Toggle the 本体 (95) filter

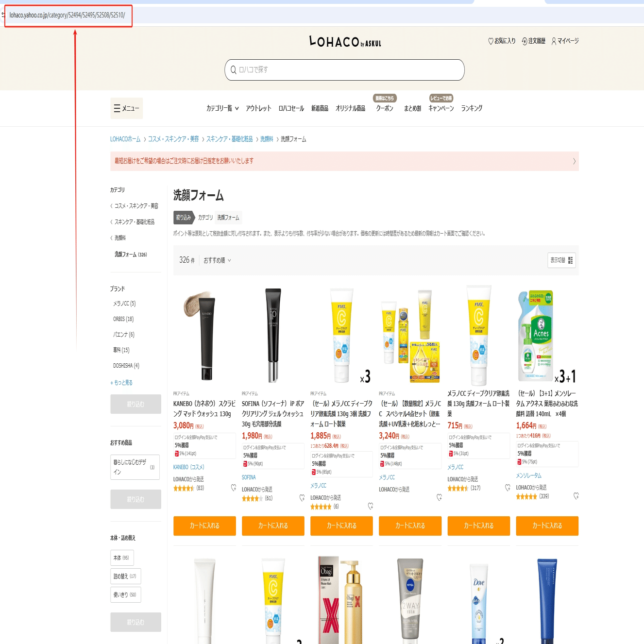[122, 558]
